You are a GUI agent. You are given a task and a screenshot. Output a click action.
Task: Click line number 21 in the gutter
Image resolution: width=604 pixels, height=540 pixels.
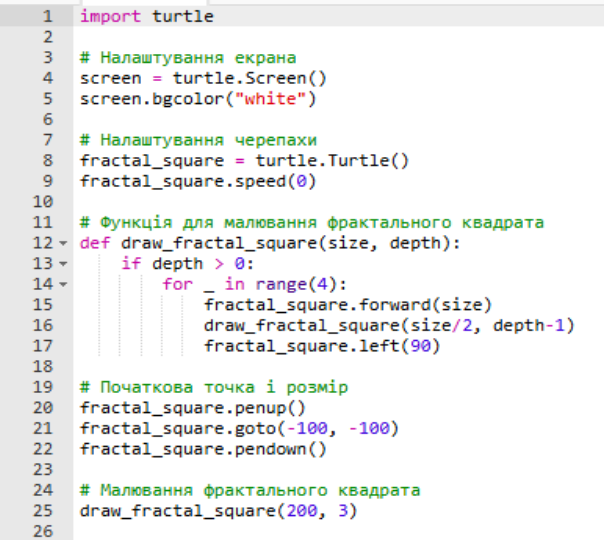tap(43, 429)
